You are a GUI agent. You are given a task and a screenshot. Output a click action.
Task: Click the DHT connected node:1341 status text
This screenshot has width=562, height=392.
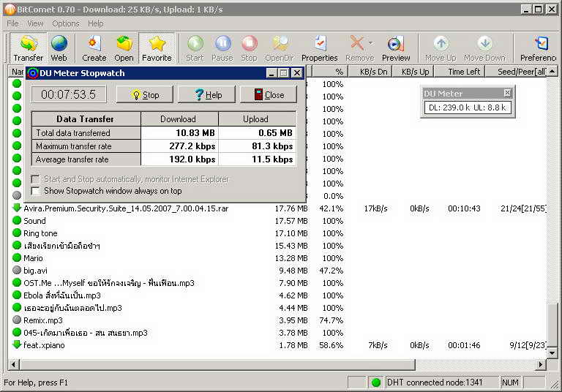point(435,382)
